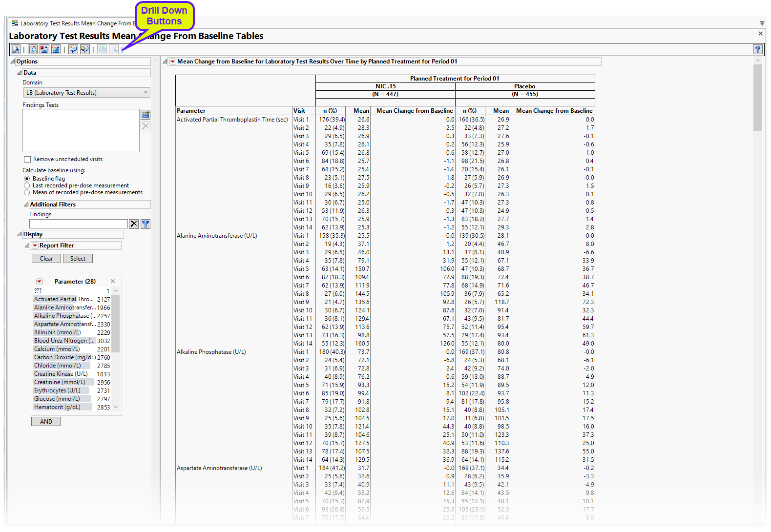Image resolution: width=771 pixels, height=532 pixels.
Task: Select Bilirubin (mmol/L) in Parameter list
Action: tap(58, 332)
